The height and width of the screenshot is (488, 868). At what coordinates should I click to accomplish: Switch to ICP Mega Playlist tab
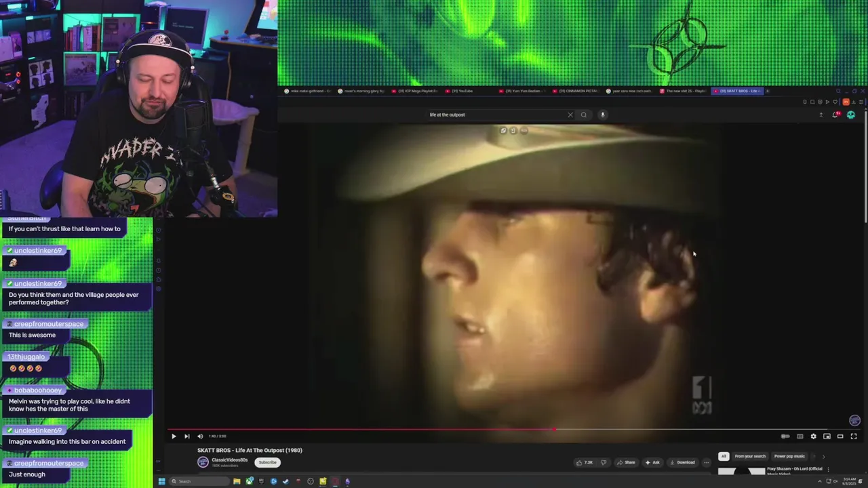pyautogui.click(x=415, y=91)
